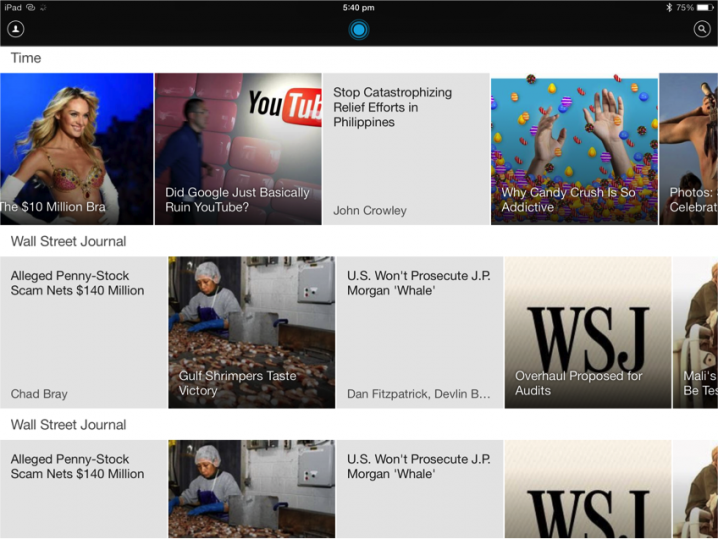Image resolution: width=718 pixels, height=539 pixels.
Task: Open 'The $10 Million Bra' story
Action: [76, 149]
